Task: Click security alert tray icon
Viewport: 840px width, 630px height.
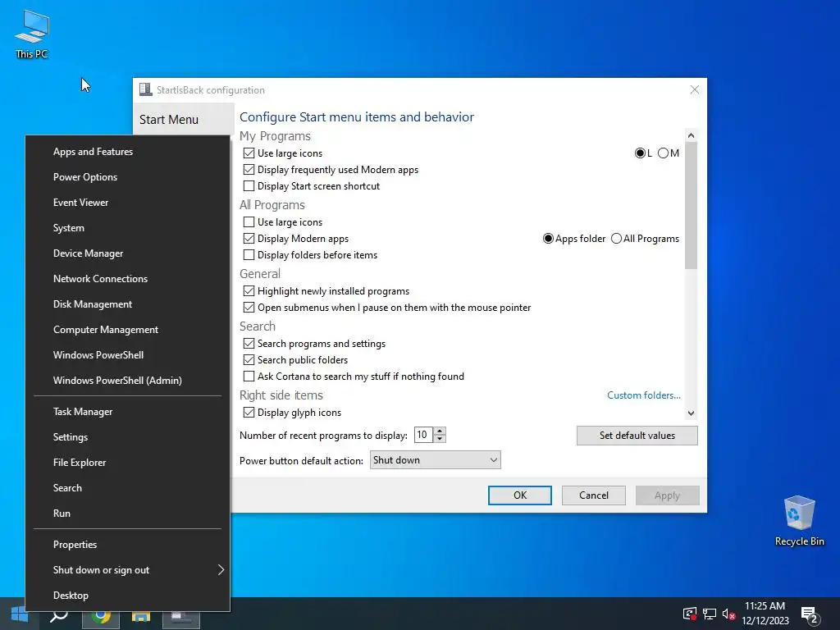Action: (690, 614)
